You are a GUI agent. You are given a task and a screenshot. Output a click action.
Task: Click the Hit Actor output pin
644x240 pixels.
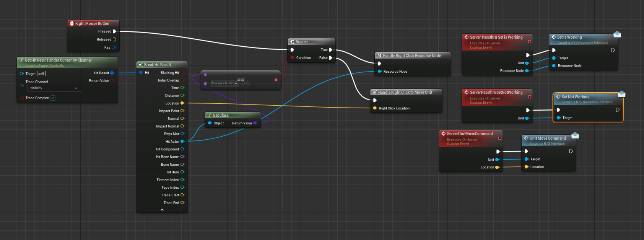[182, 142]
